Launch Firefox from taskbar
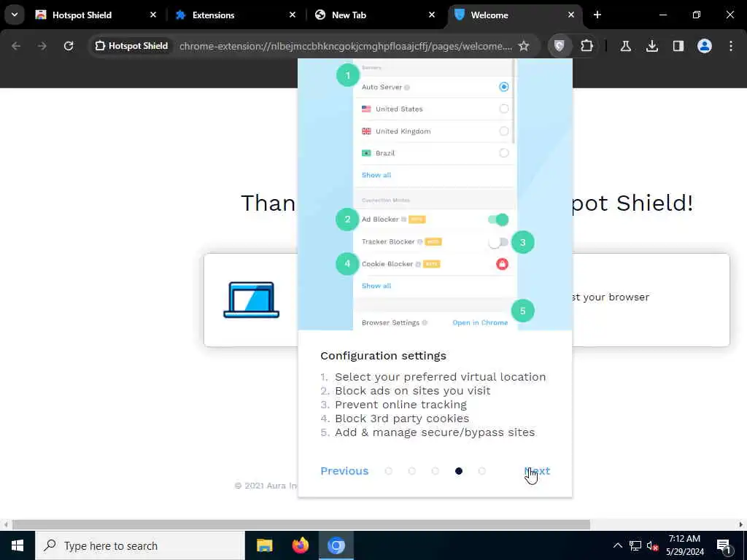Screen dimensions: 747x560 300,545
